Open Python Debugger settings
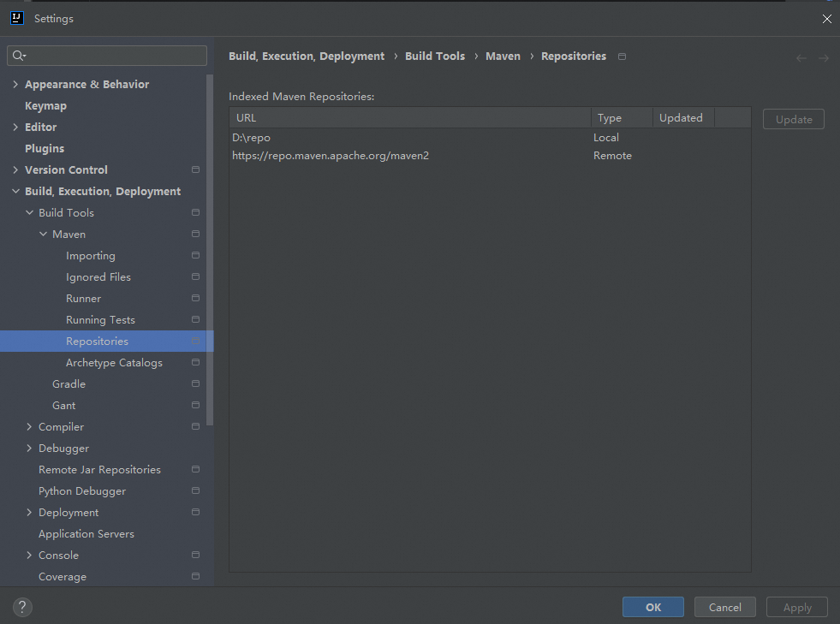This screenshot has width=840, height=624. tap(82, 491)
